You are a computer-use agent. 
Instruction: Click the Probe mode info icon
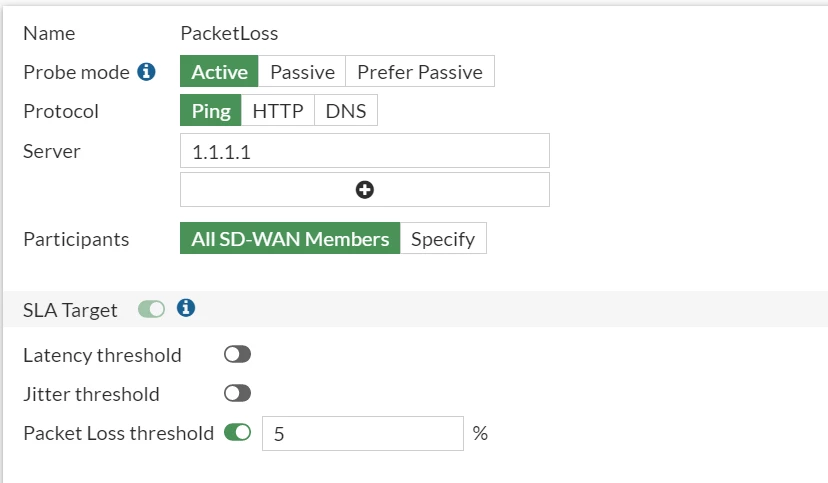click(146, 71)
